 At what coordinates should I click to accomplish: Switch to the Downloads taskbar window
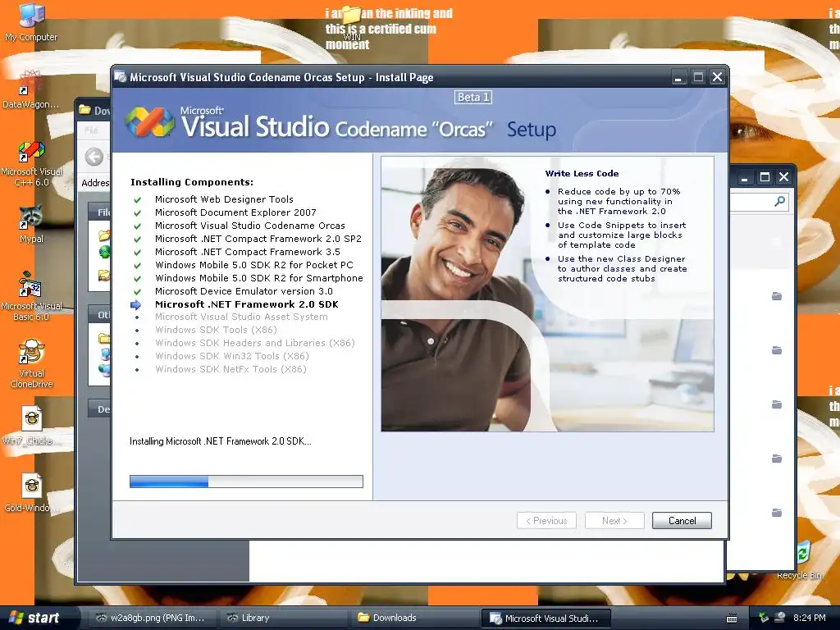pyautogui.click(x=415, y=618)
